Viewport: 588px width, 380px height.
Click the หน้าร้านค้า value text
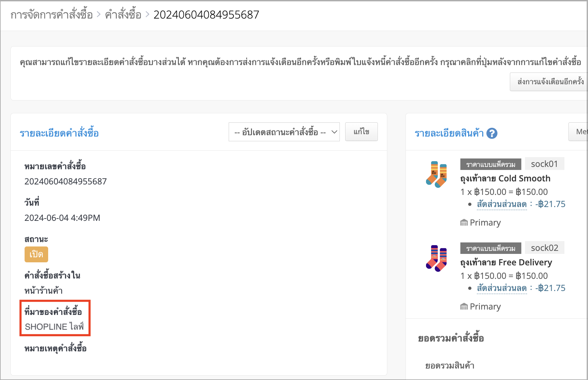point(43,290)
